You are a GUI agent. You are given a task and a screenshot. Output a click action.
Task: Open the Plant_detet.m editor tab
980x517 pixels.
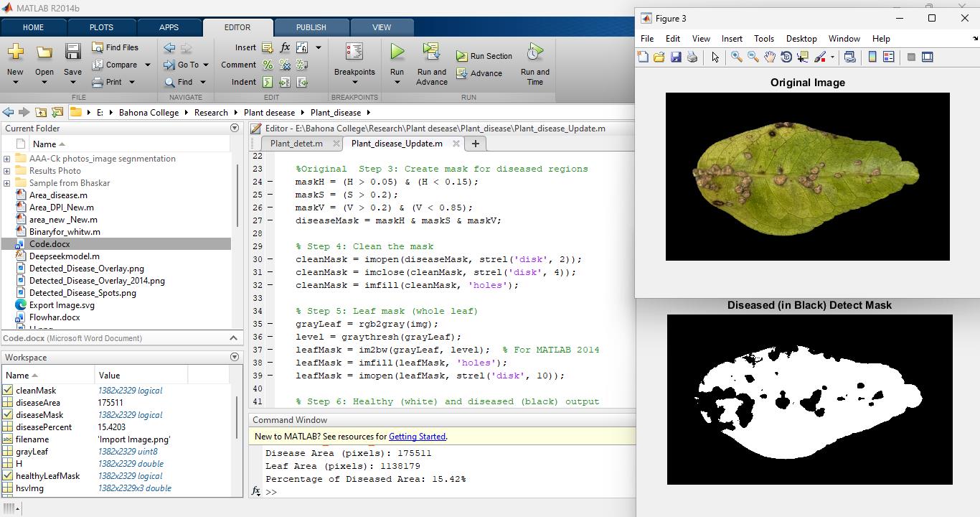(x=296, y=144)
